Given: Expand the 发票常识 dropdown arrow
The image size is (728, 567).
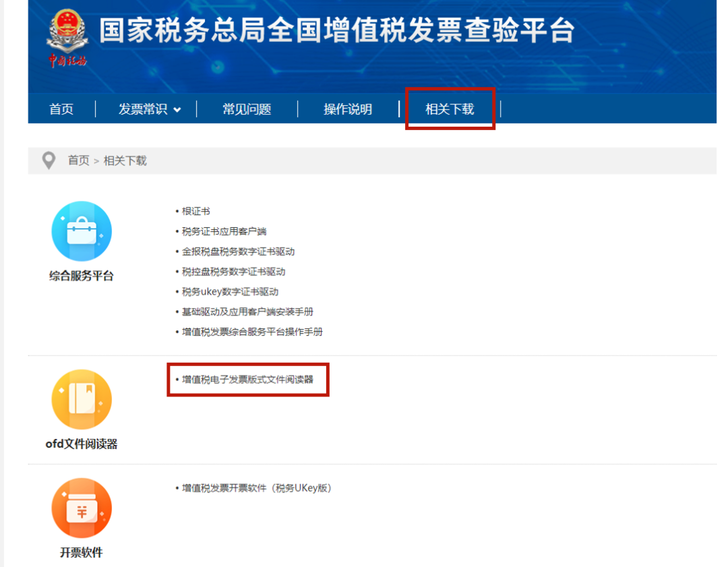Looking at the screenshot, I should point(177,110).
